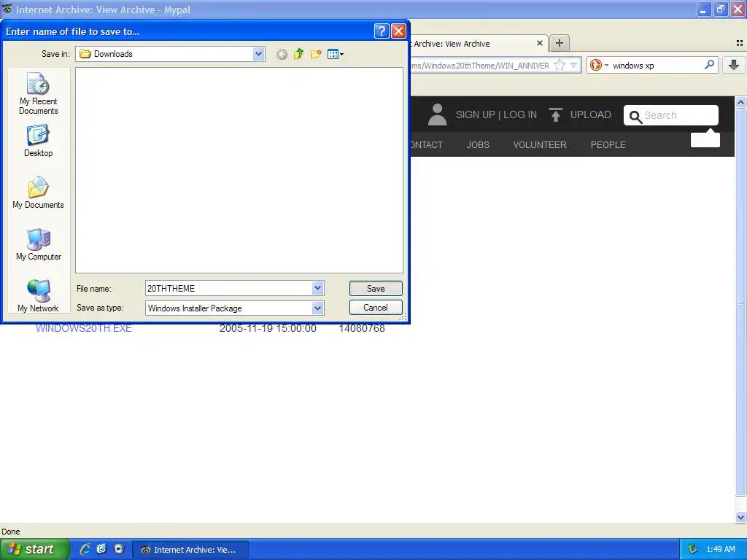Open My Network in the places bar
The image size is (747, 560).
(x=38, y=296)
